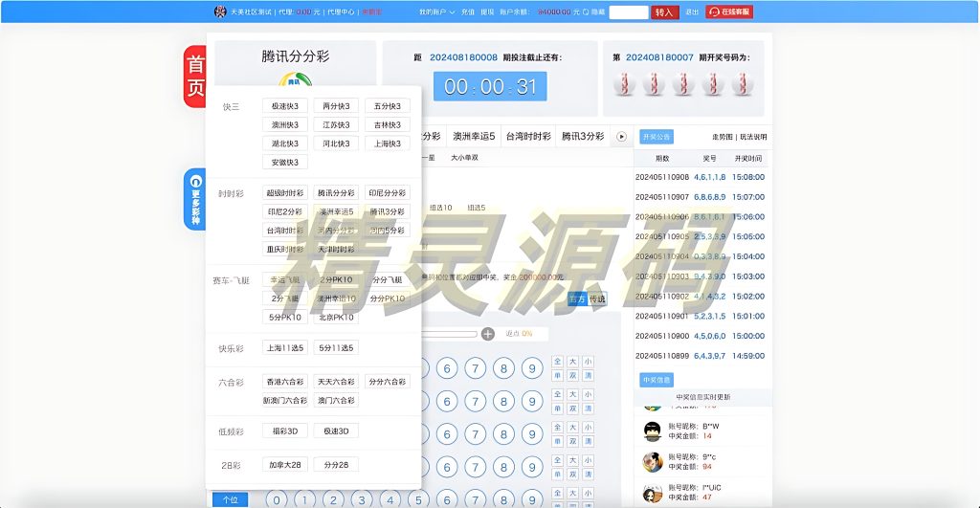Select 两分快3 in the lottery menu
Viewport: 980px width, 508px height.
pos(336,106)
